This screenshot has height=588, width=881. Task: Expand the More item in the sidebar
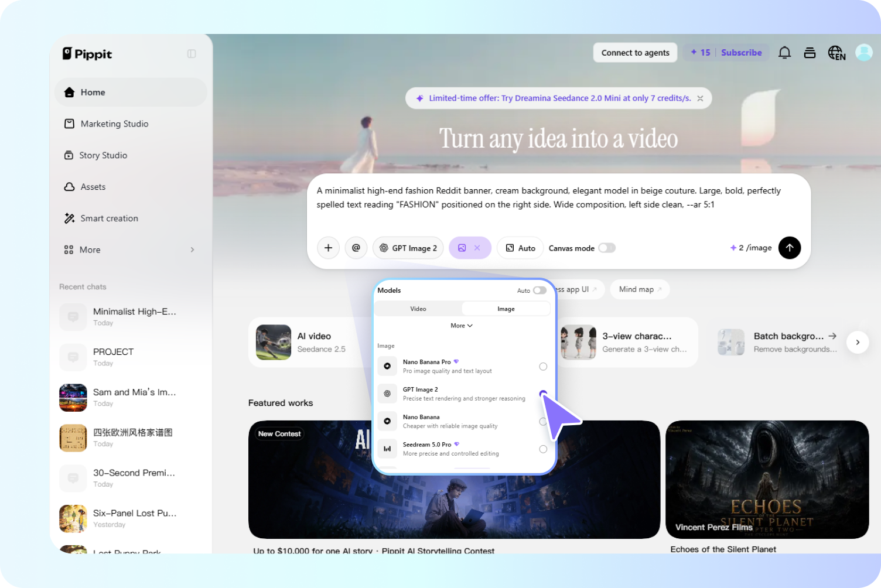131,249
